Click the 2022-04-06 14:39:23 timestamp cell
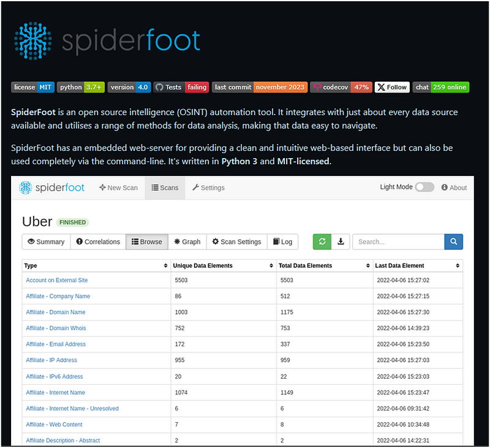Screen dimensions: 490x448 418,328
